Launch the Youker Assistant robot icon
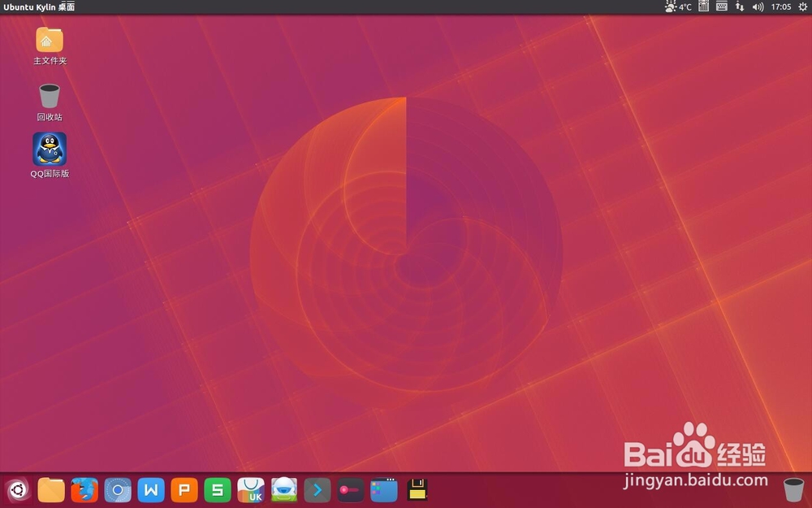 (x=283, y=490)
